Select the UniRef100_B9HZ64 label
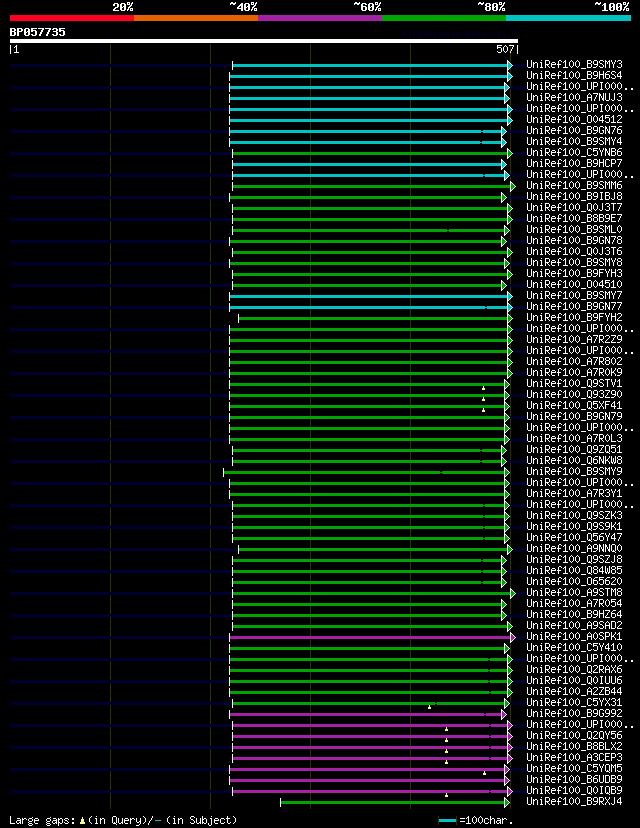640x828 pixels. (574, 614)
